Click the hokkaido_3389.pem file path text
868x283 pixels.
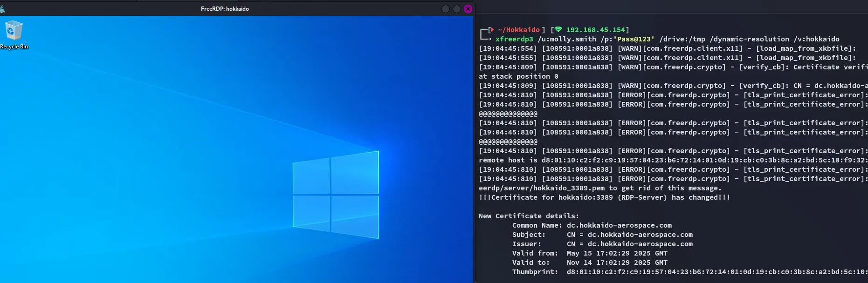[x=542, y=188]
